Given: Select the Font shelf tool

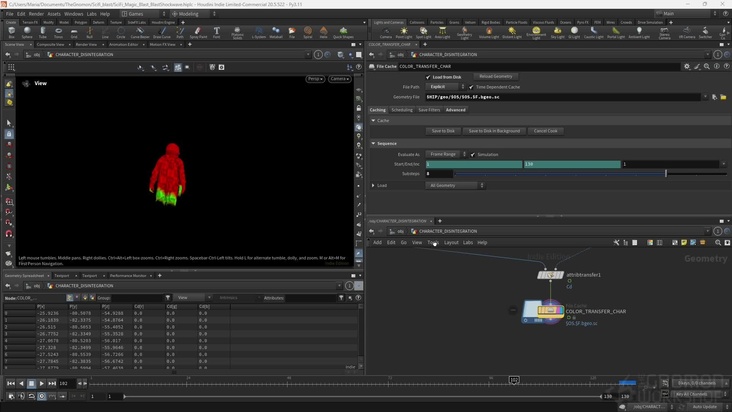Looking at the screenshot, I should (217, 32).
